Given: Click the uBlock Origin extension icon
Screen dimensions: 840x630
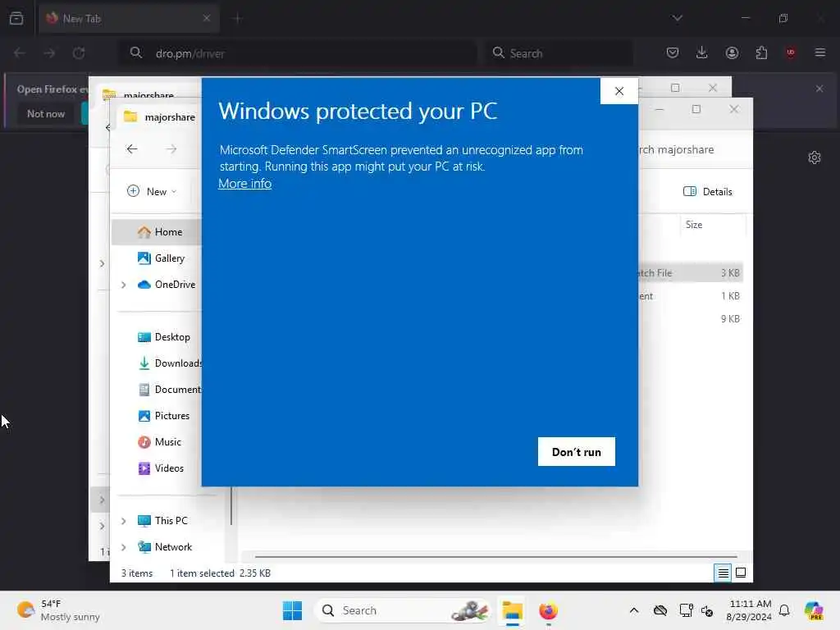Looking at the screenshot, I should (791, 52).
